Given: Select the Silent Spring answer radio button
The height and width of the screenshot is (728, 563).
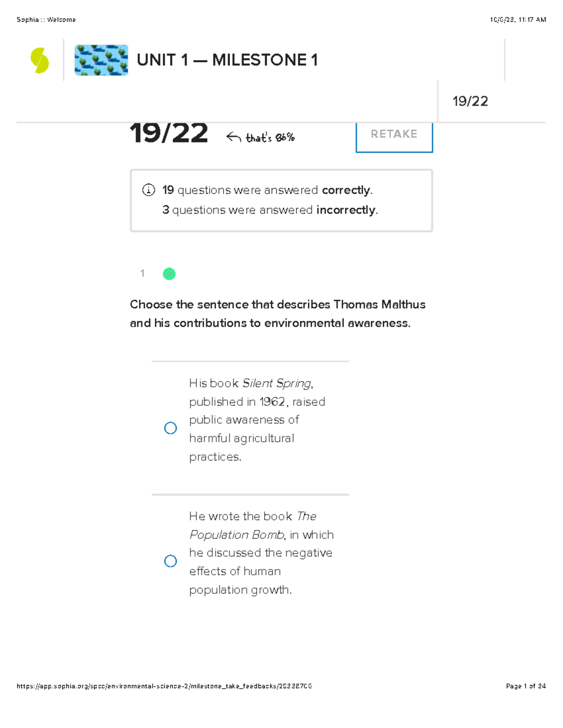Looking at the screenshot, I should (170, 428).
